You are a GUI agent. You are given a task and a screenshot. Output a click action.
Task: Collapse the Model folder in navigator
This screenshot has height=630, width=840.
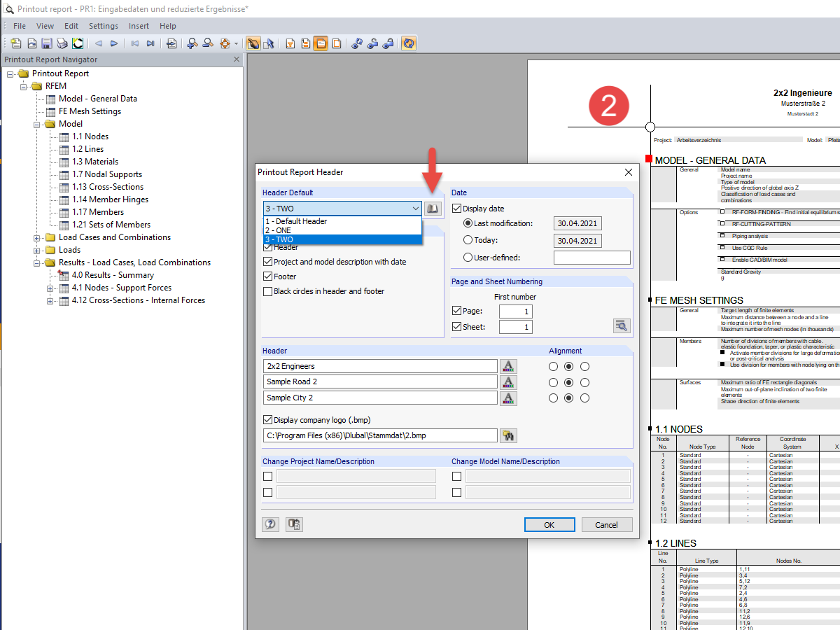coord(37,124)
